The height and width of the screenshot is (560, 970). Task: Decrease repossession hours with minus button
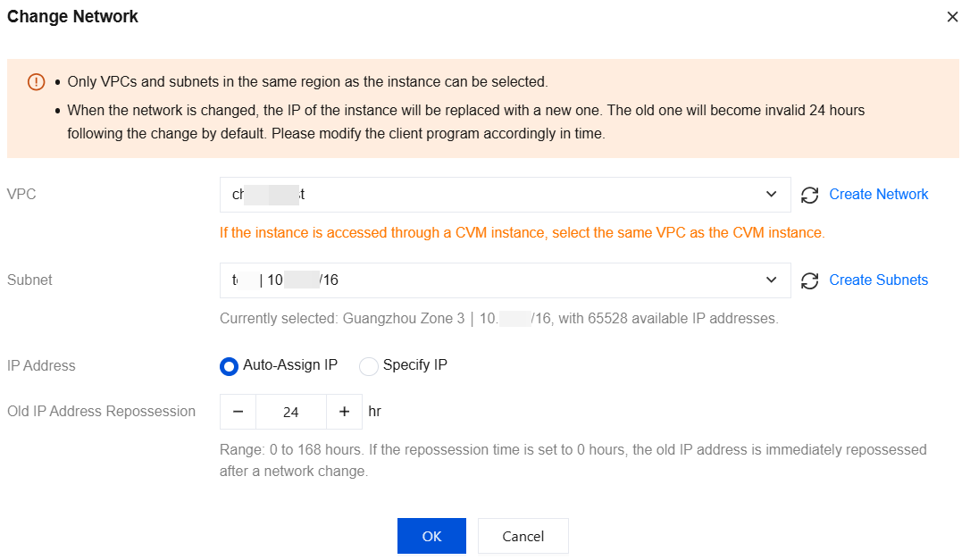[238, 412]
